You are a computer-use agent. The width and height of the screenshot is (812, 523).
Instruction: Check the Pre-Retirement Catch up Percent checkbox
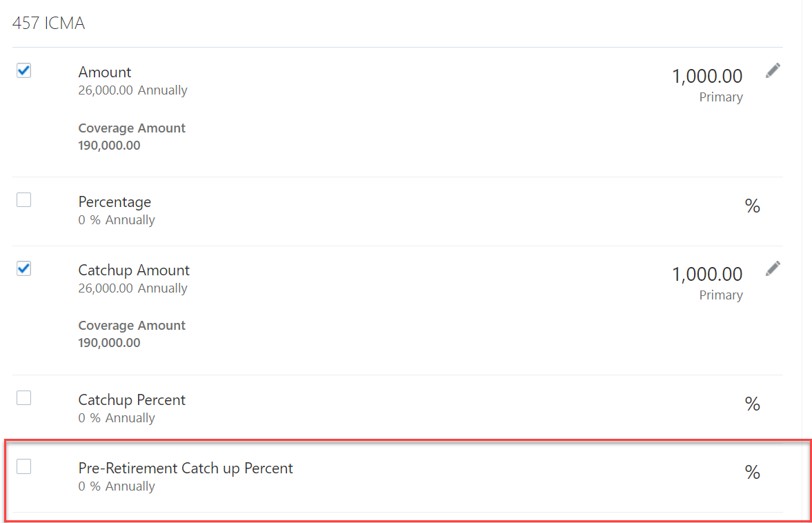(x=24, y=466)
